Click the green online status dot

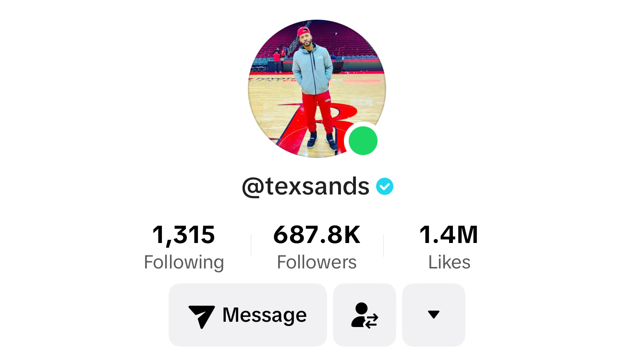pos(363,141)
